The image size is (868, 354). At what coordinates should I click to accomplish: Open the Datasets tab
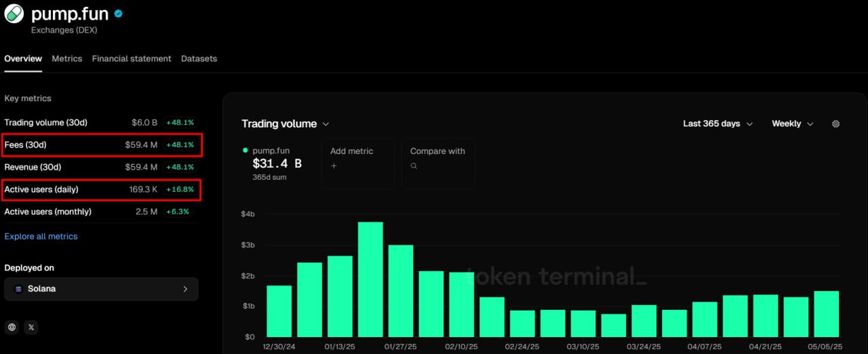point(199,59)
